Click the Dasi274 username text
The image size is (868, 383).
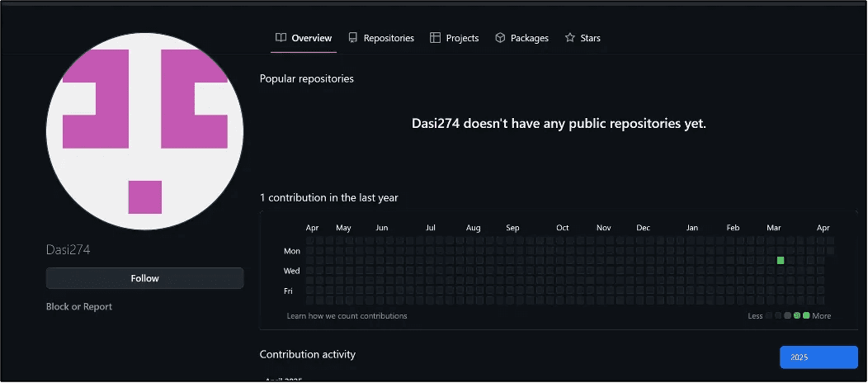click(68, 250)
